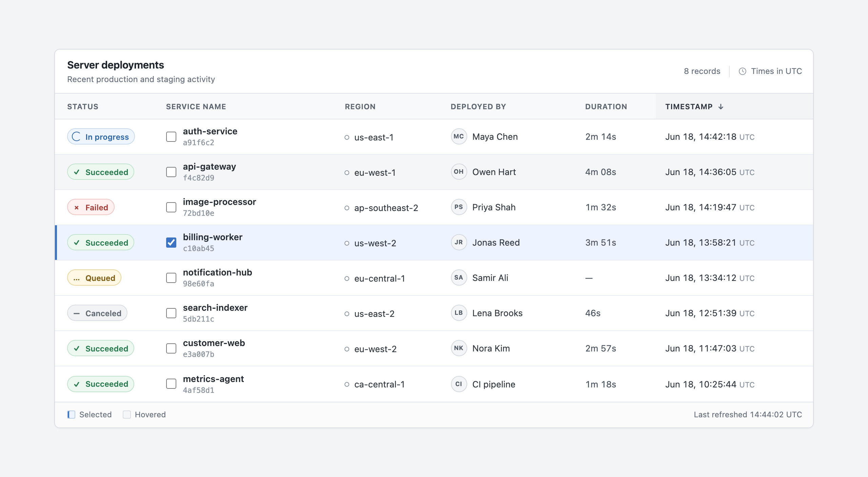The width and height of the screenshot is (868, 477).
Task: Click the Queued status badge
Action: (94, 278)
